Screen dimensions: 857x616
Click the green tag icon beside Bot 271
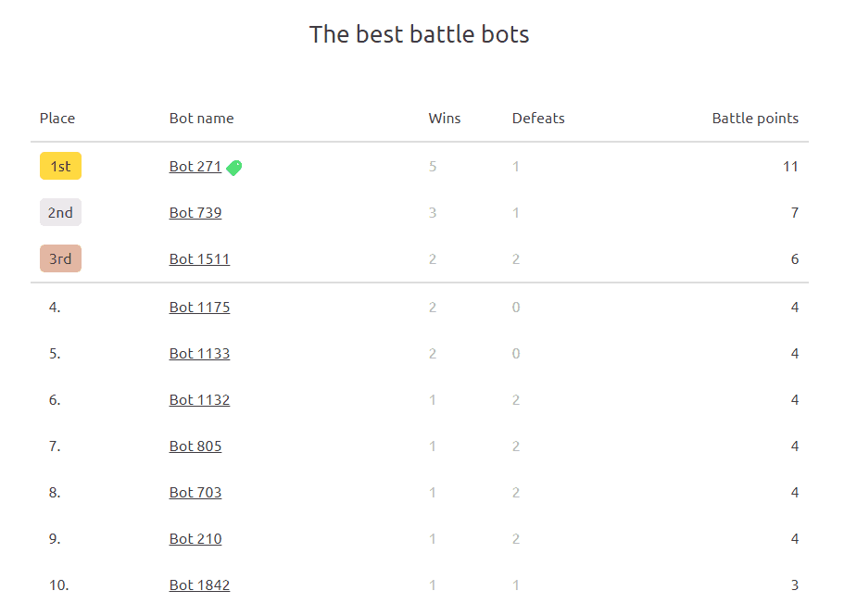click(234, 168)
